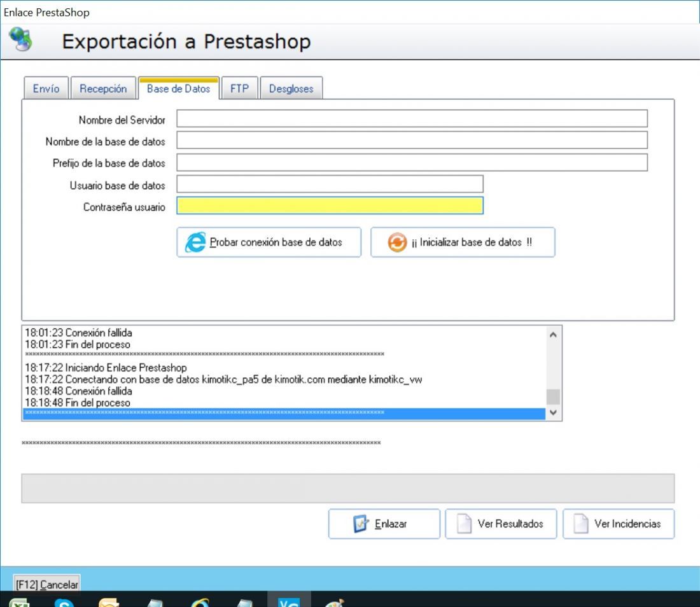Open Skype from the taskbar
This screenshot has height=607, width=700.
[64, 603]
